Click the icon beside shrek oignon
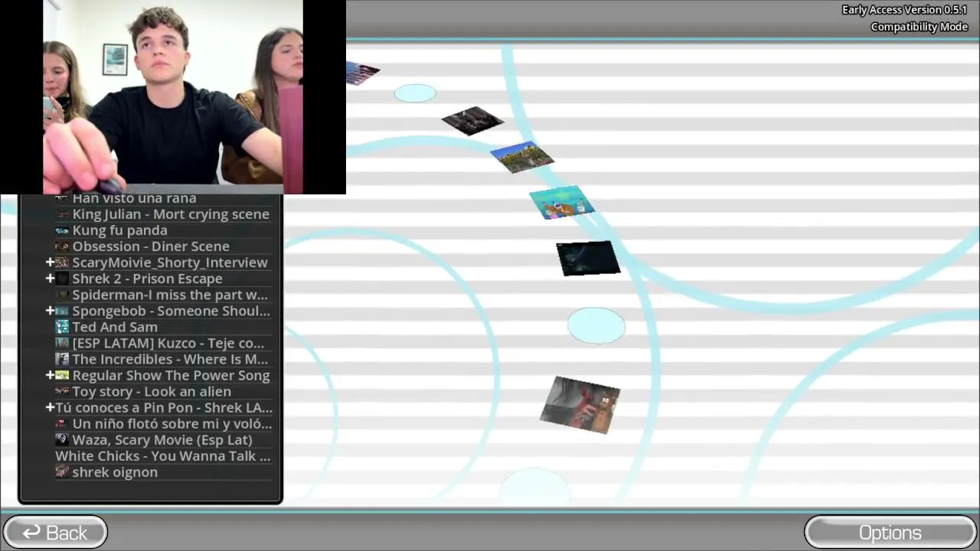Image resolution: width=980 pixels, height=551 pixels. [62, 472]
